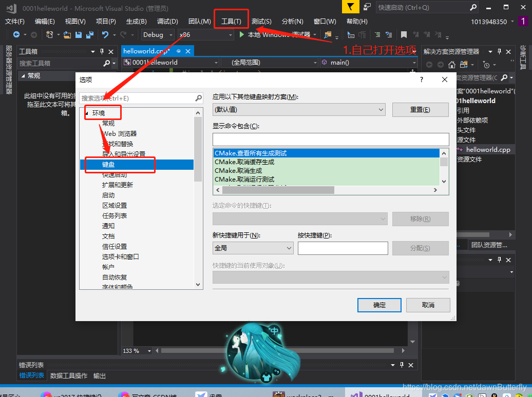Click the pending changes clock icon

click(x=486, y=65)
